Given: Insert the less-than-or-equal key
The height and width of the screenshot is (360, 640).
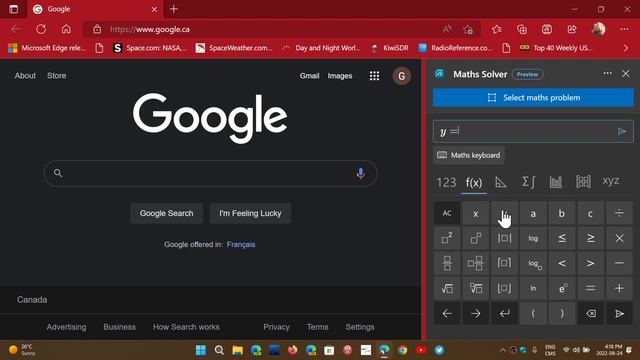Looking at the screenshot, I should pyautogui.click(x=562, y=238).
